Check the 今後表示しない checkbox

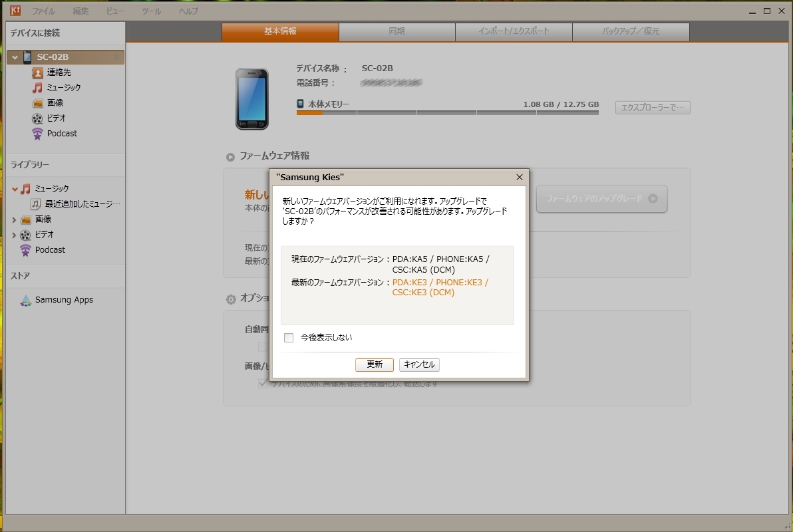[289, 338]
